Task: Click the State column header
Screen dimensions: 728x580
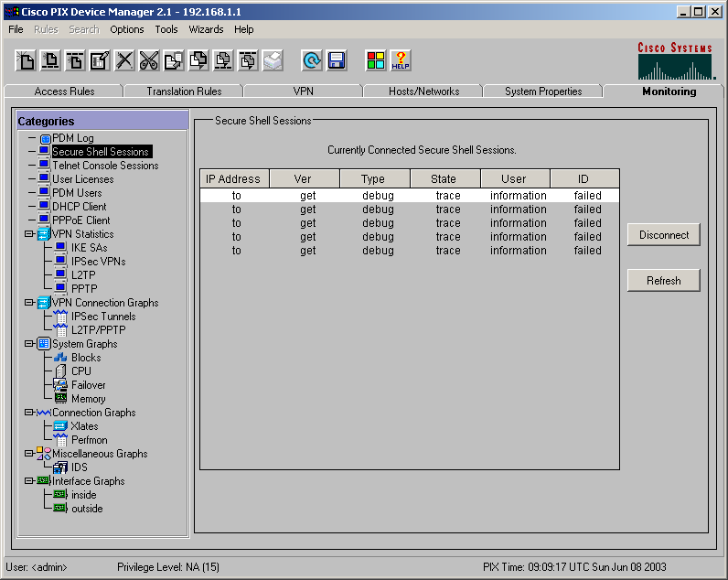Action: click(445, 178)
